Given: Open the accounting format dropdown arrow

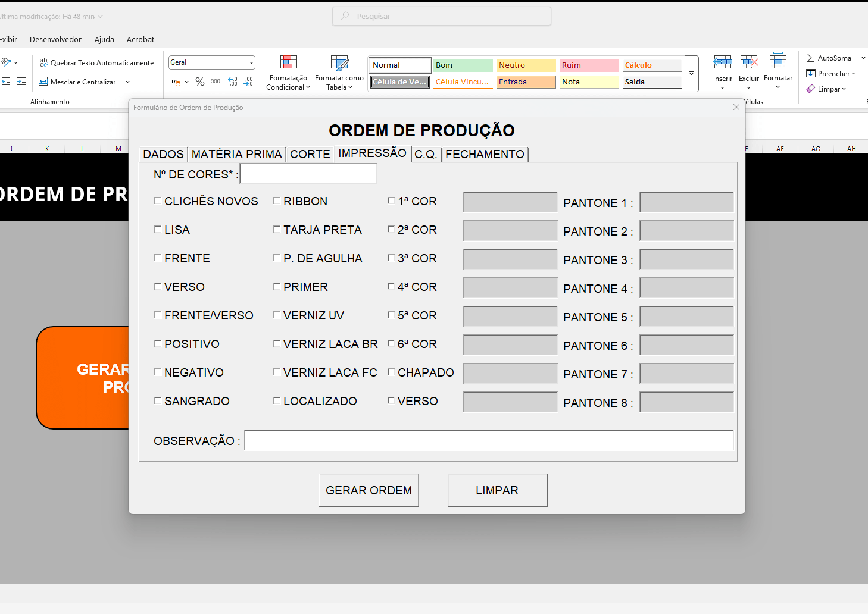Looking at the screenshot, I should [x=186, y=82].
